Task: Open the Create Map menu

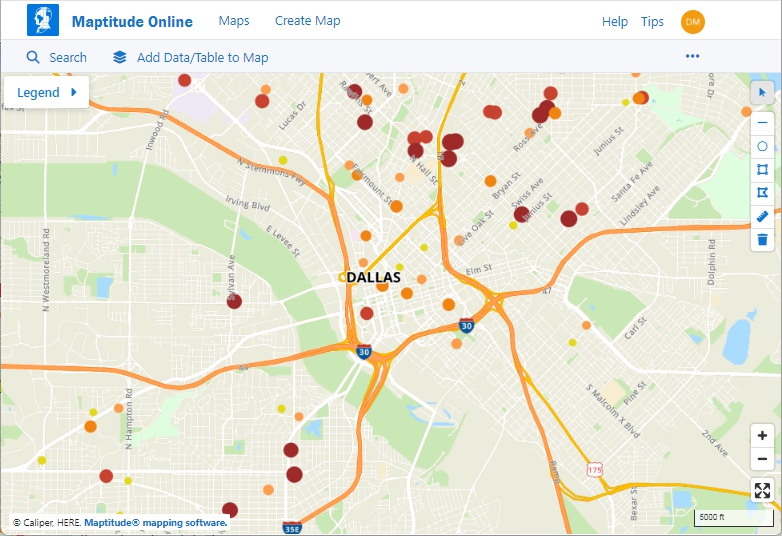Action: tap(307, 21)
